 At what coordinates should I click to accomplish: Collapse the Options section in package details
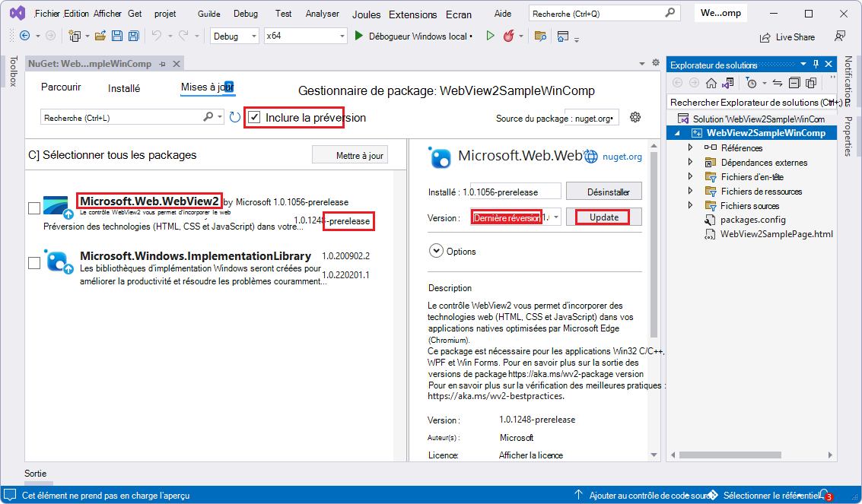point(436,250)
